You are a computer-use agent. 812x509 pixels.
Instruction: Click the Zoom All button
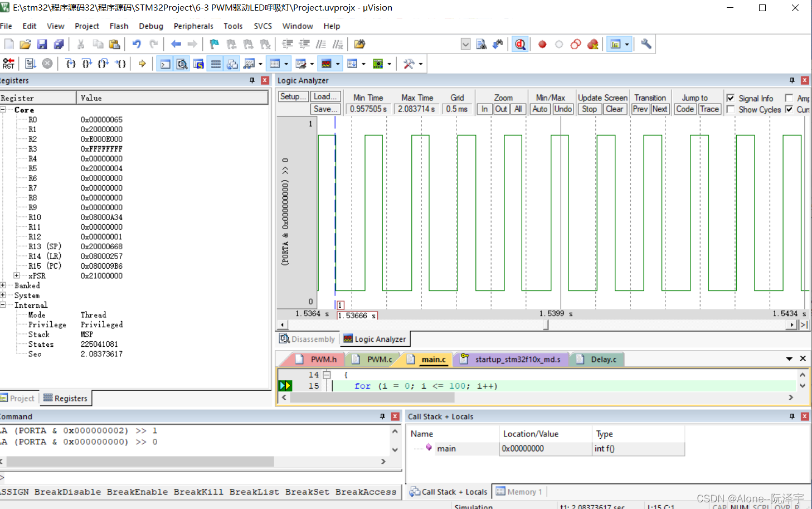(x=518, y=109)
